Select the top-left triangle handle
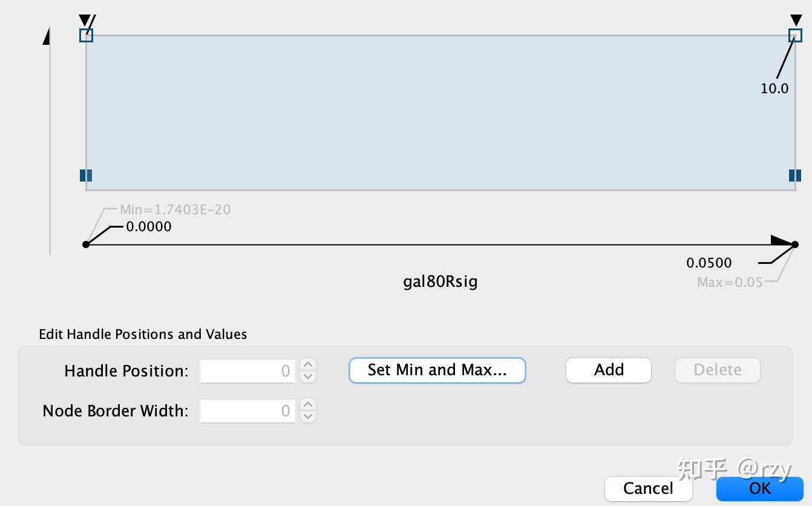Image resolution: width=812 pixels, height=506 pixels. 85,21
